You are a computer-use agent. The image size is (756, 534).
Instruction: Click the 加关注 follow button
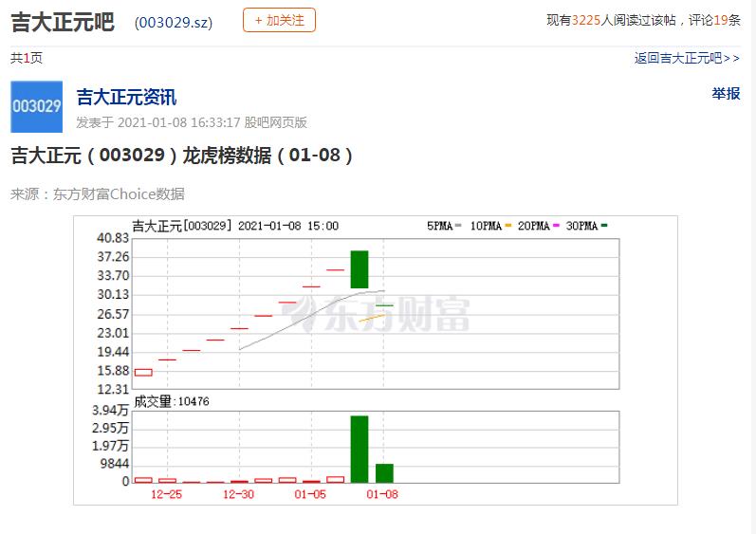point(279,20)
